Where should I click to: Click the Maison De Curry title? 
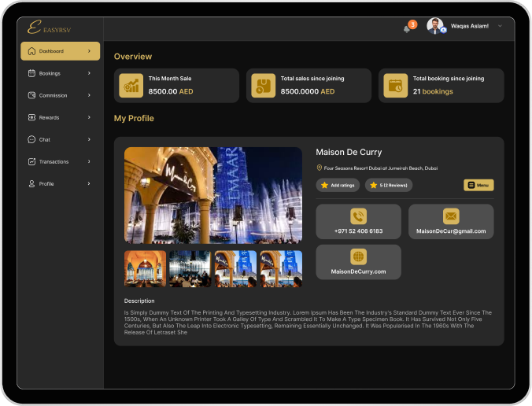(349, 153)
